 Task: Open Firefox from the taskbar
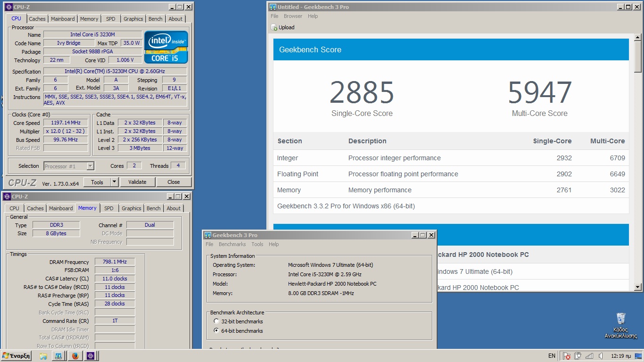click(74, 356)
